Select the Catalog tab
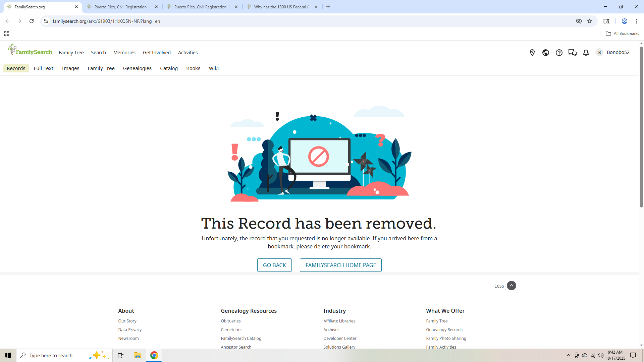 [x=169, y=68]
